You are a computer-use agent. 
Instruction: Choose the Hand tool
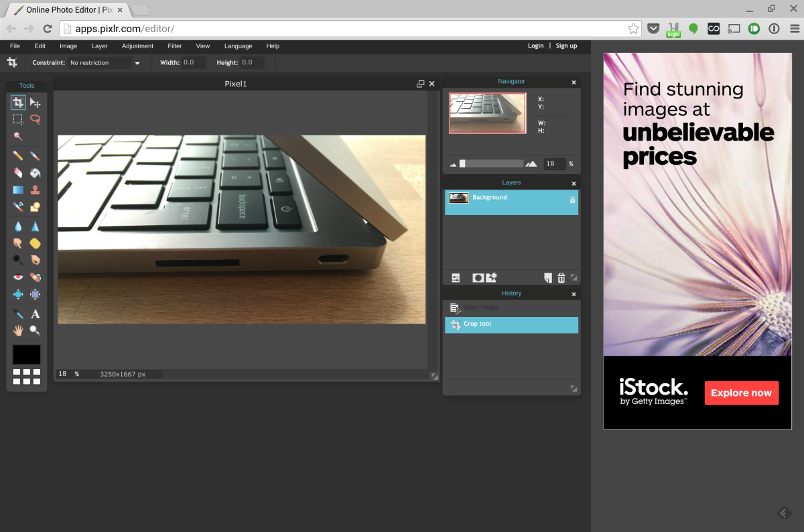[18, 330]
